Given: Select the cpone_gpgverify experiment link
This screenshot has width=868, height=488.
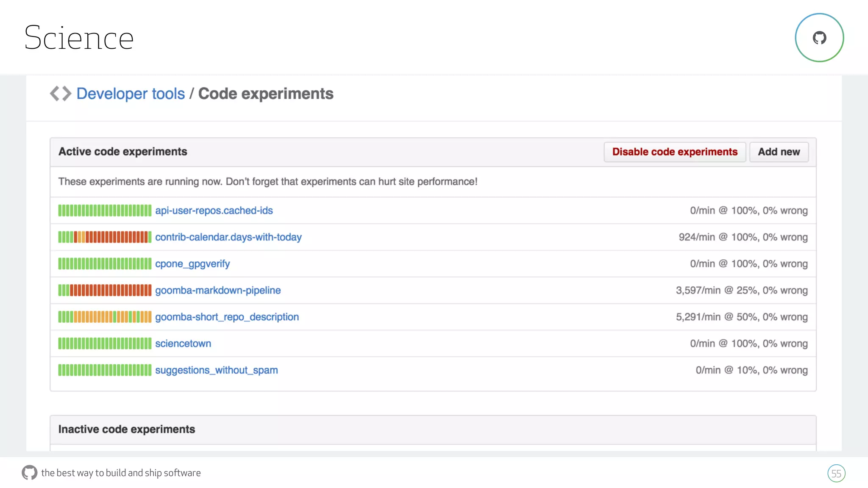Looking at the screenshot, I should (192, 264).
